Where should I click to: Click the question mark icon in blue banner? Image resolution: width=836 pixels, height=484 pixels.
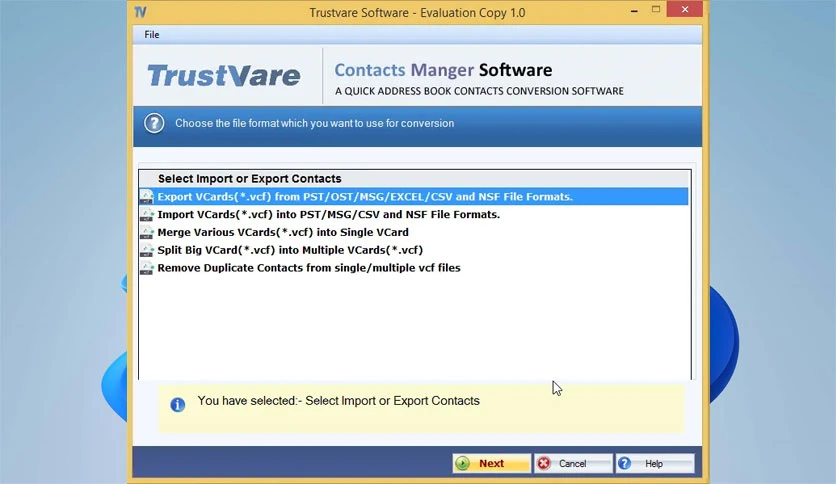pos(154,124)
